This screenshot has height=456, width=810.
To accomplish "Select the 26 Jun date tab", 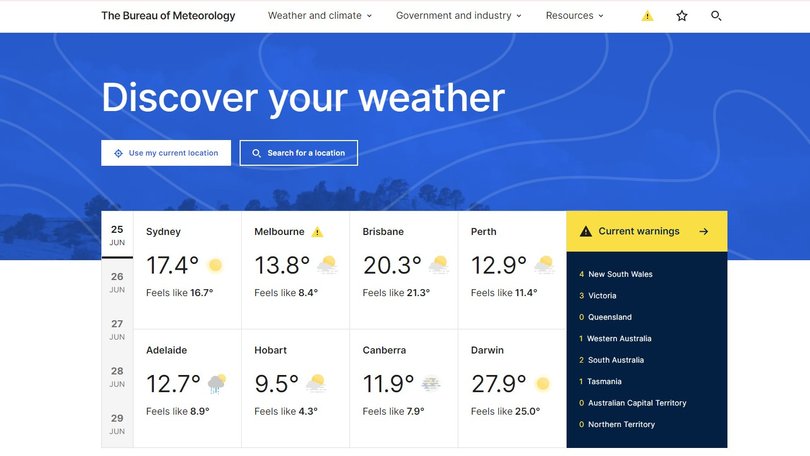I will (x=117, y=282).
